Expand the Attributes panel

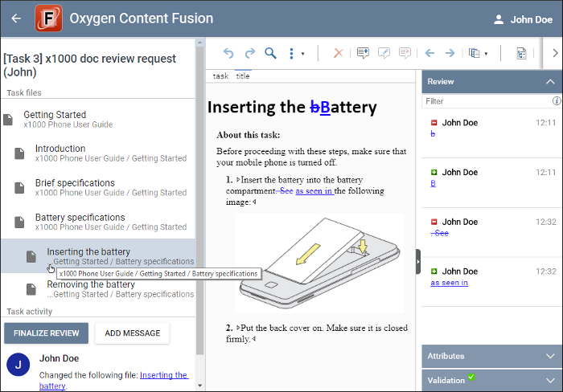(550, 356)
